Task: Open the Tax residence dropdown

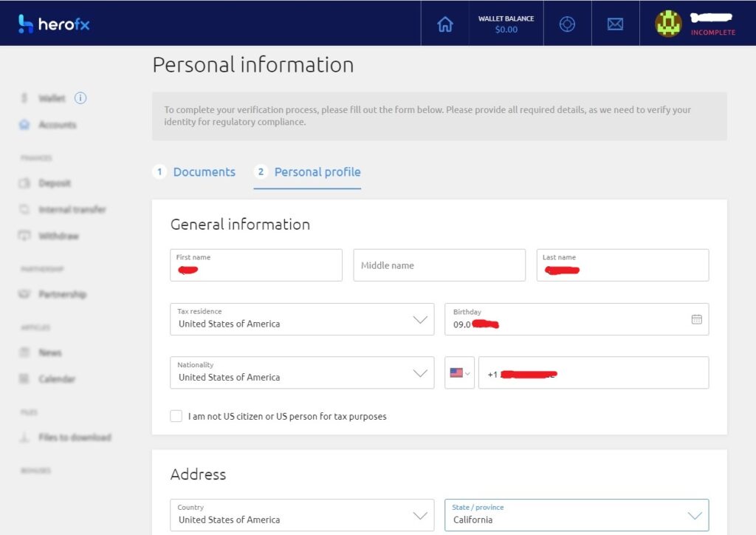Action: point(421,318)
